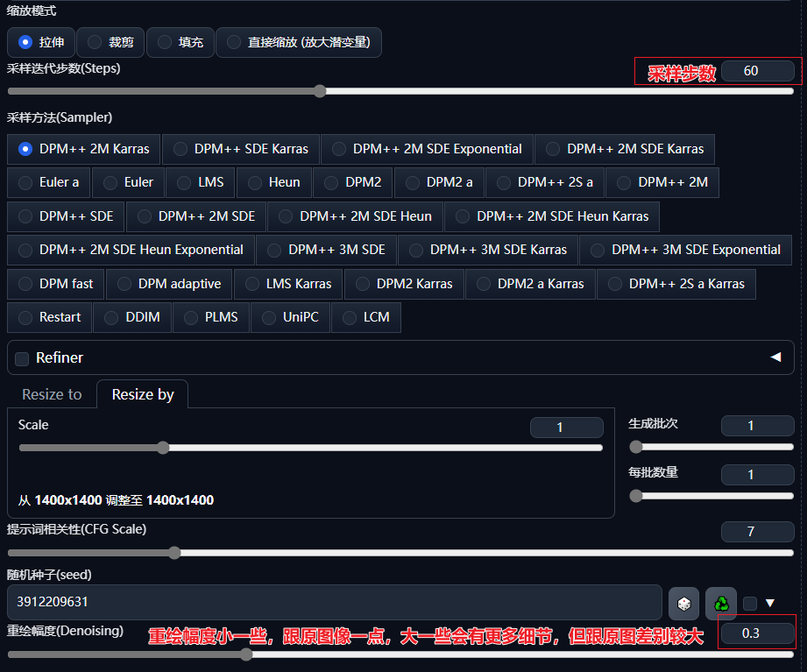Viewport: 807px width, 672px height.
Task: Choose the DPM++ 2M Karras sampler
Action: point(84,149)
